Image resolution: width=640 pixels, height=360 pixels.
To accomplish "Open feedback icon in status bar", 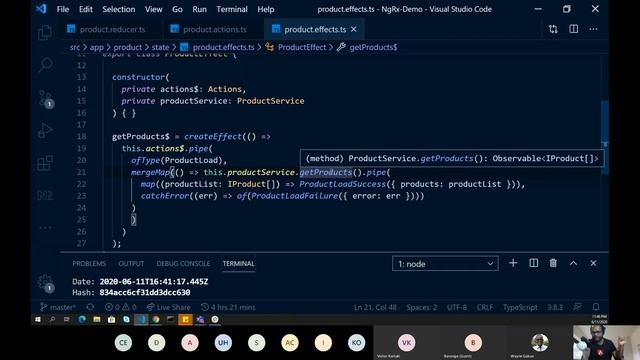I will tap(577, 307).
